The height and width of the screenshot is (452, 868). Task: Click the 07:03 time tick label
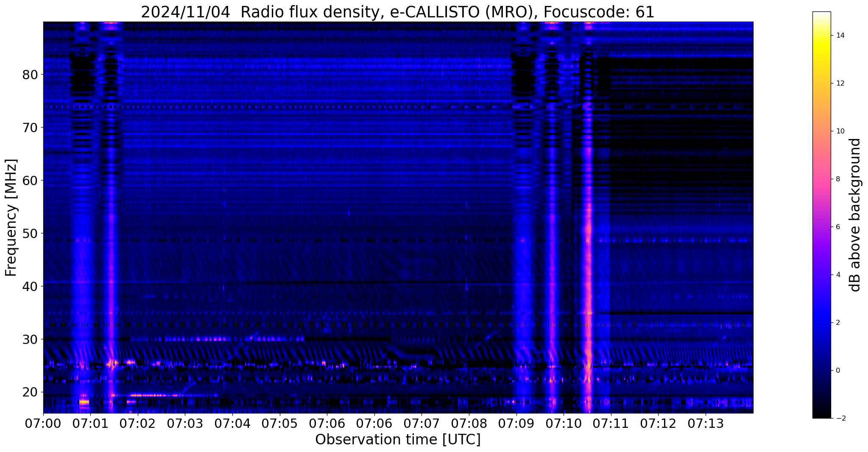pyautogui.click(x=185, y=423)
